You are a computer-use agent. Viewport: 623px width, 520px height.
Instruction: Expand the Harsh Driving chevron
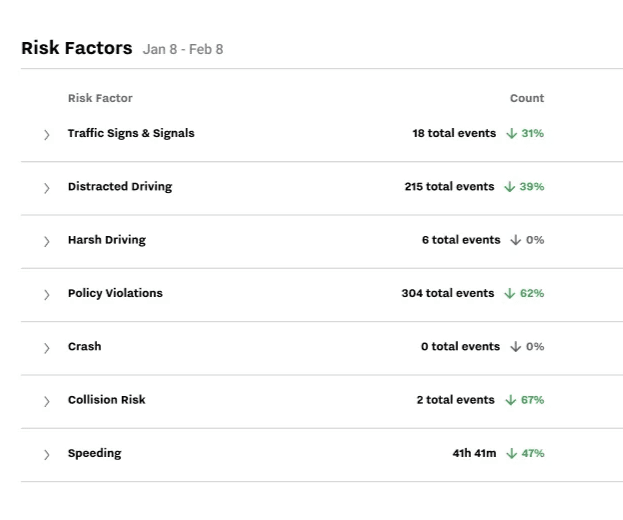point(46,241)
